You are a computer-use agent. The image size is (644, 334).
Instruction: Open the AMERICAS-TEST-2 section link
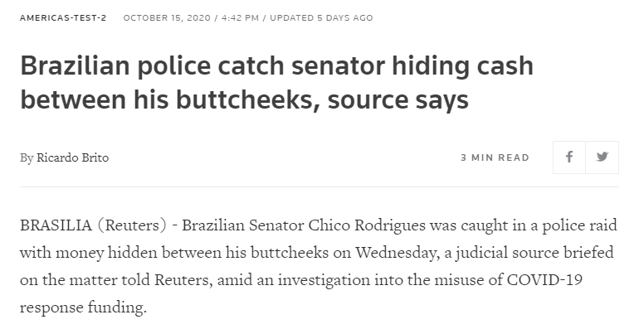pos(63,17)
